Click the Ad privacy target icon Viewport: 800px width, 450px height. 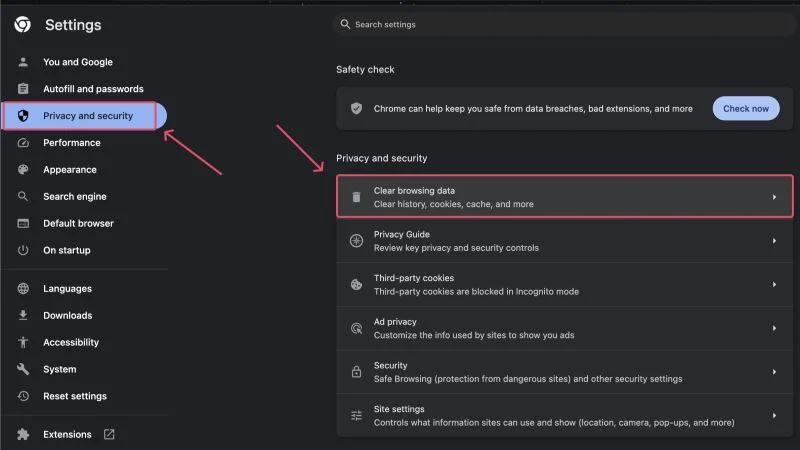[x=356, y=328]
